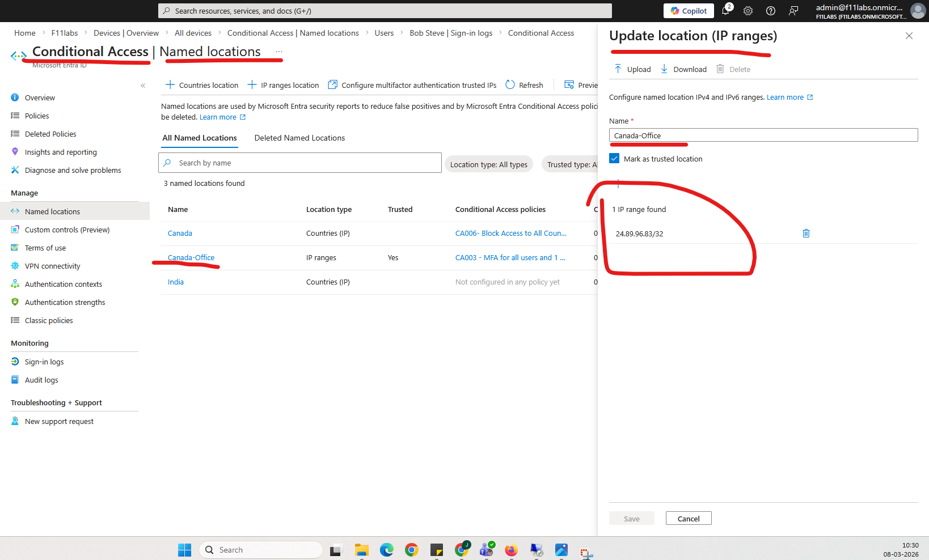Click the notifications bell icon
929x560 pixels.
pyautogui.click(x=725, y=11)
